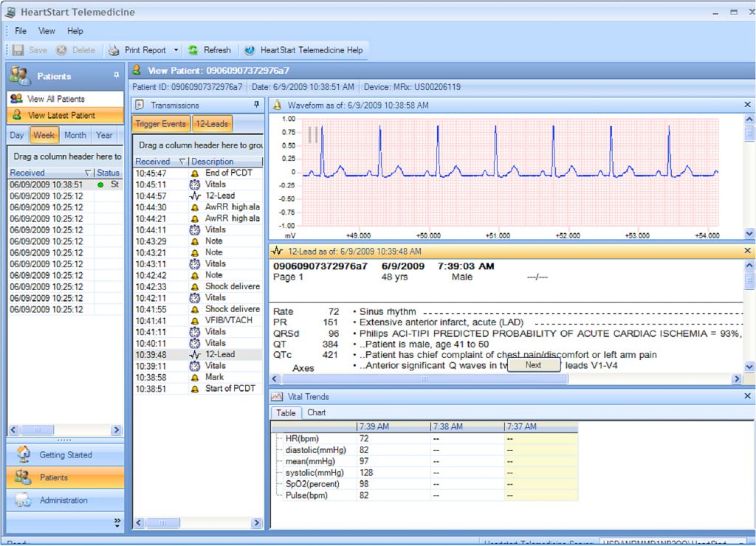The width and height of the screenshot is (756, 546).
Task: Select the Table tab in Vital Trends
Action: [286, 413]
